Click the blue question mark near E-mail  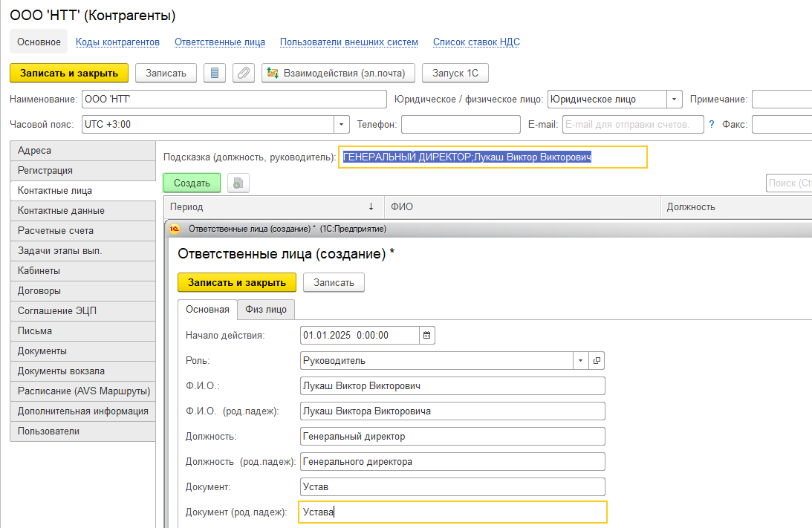[711, 125]
